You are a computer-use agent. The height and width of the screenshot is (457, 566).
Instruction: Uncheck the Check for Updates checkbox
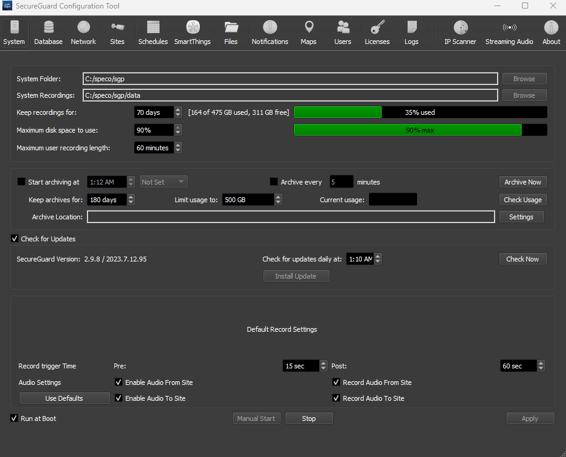tap(14, 239)
